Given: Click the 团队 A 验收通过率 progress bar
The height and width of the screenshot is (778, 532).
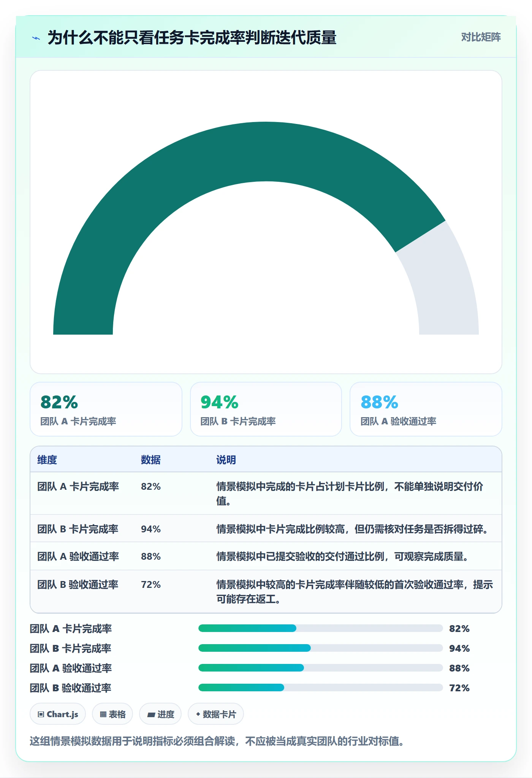Looking at the screenshot, I should click(x=320, y=668).
